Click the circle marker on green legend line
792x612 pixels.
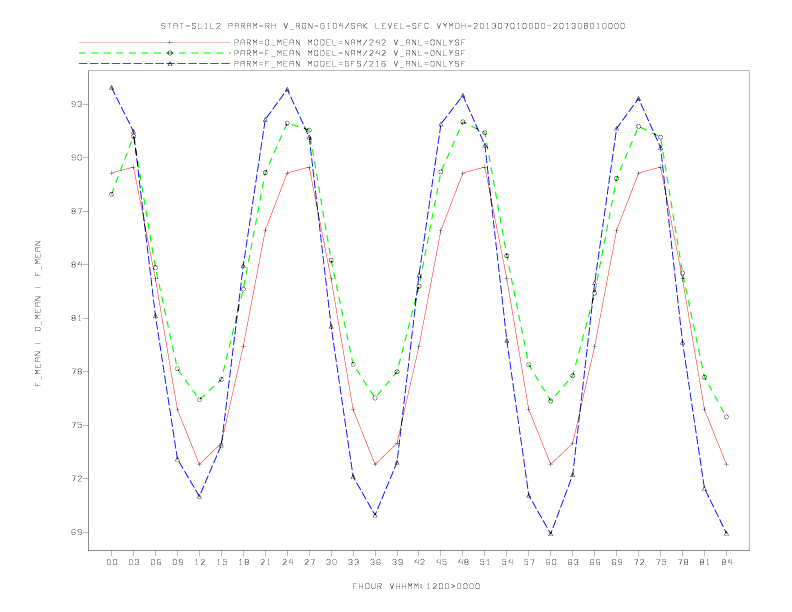[x=170, y=53]
